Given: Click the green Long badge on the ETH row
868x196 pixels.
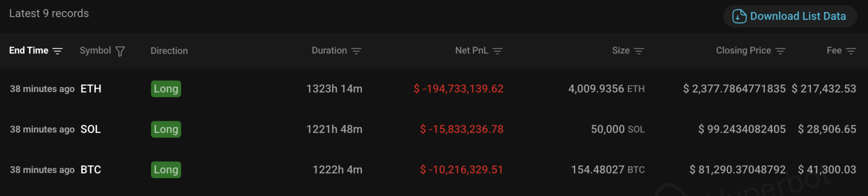Looking at the screenshot, I should tap(166, 89).
